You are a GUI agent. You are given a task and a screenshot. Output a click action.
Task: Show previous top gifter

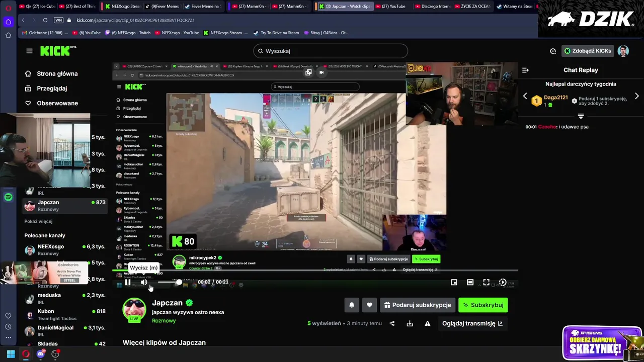pos(525,96)
